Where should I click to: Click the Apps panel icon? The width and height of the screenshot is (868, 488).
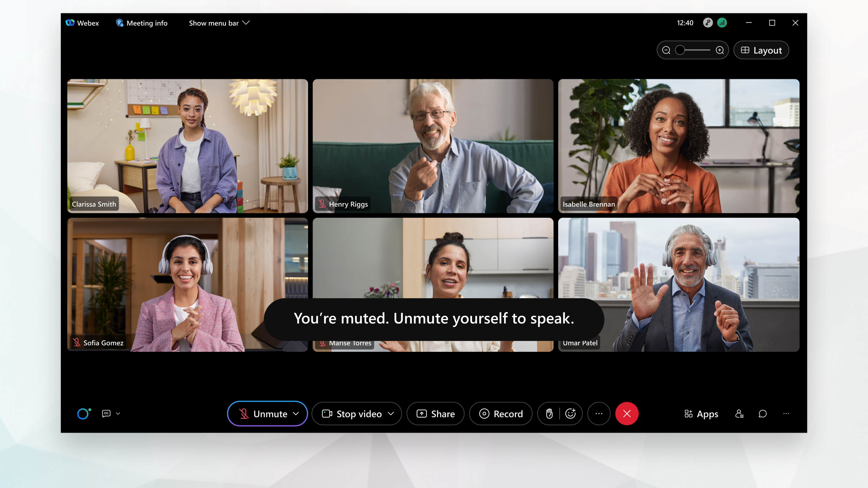coord(700,414)
